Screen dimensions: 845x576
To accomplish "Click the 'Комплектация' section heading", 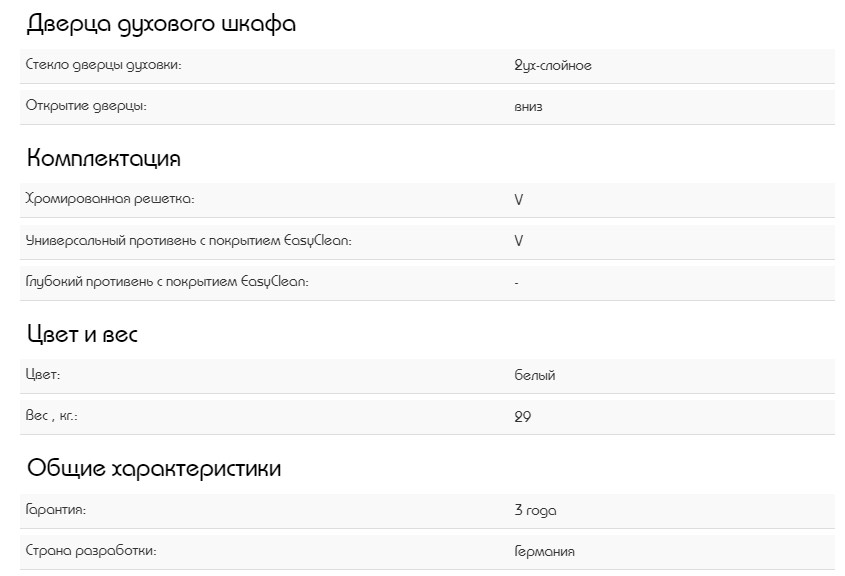I will pos(104,158).
